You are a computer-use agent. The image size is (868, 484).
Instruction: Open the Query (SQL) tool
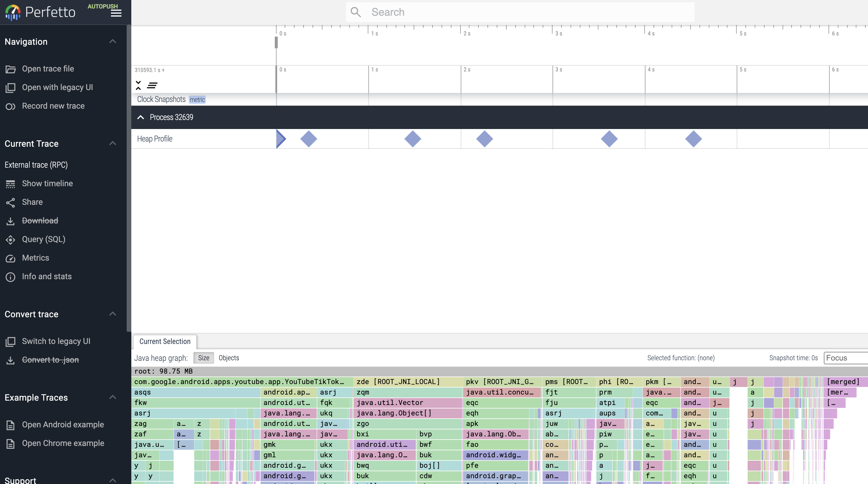coord(44,239)
